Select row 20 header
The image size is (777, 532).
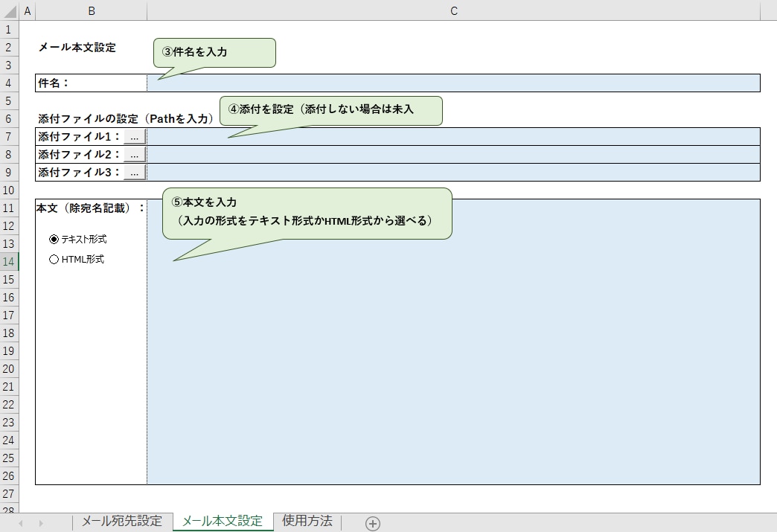pos(9,368)
